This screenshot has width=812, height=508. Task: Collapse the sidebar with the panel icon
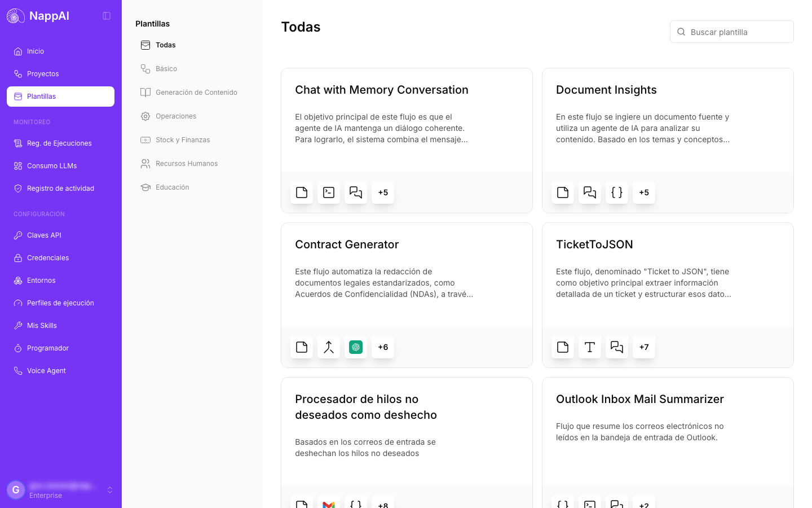pos(107,16)
